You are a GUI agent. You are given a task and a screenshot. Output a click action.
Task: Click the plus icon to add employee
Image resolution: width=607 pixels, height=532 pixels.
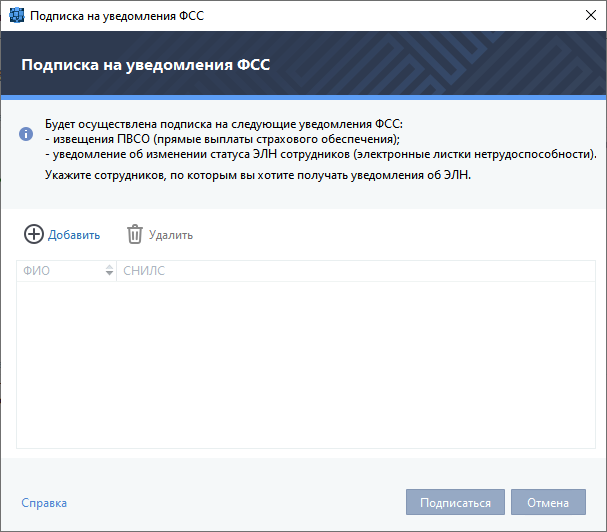coord(34,235)
